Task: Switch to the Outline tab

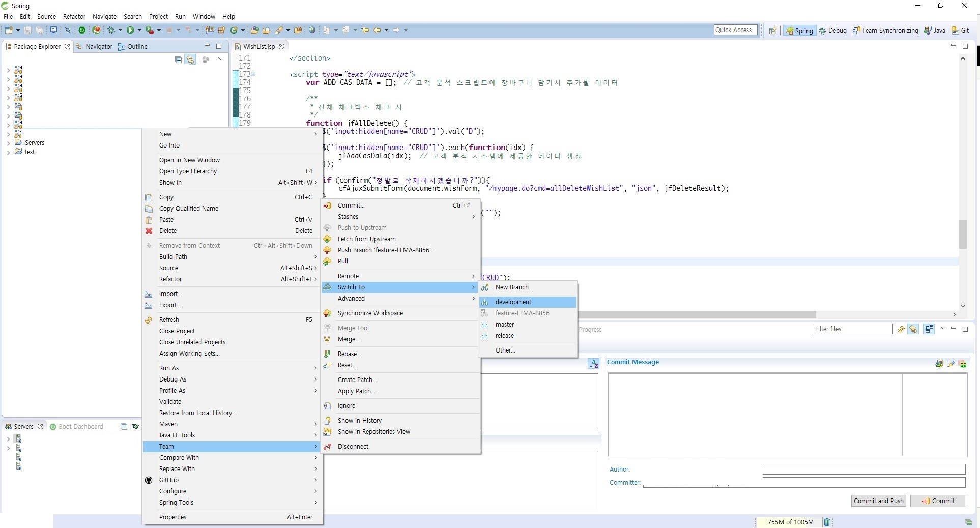Action: (x=132, y=46)
